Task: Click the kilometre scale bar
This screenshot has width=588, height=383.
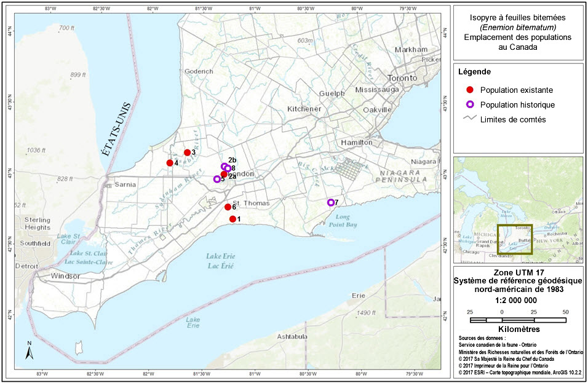Action: pos(518,320)
